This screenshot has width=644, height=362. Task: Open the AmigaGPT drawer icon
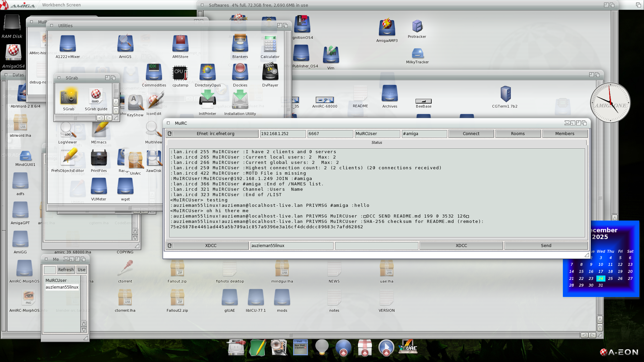pyautogui.click(x=20, y=210)
